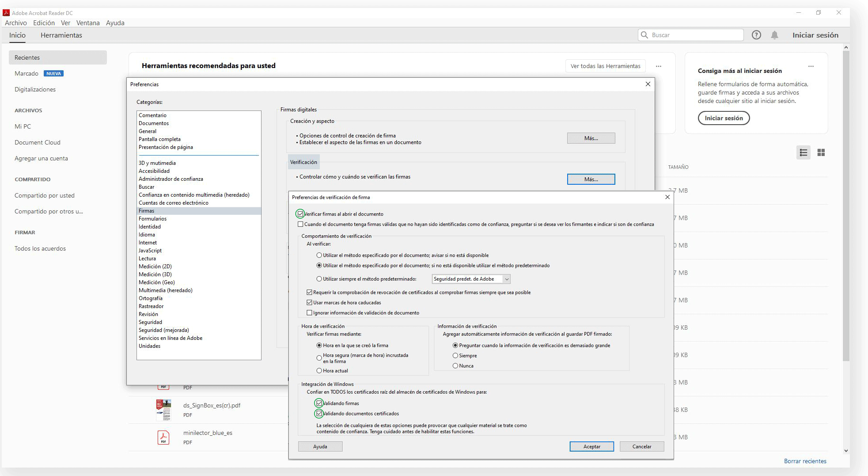This screenshot has height=476, width=868.
Task: Click in the Buscar search field
Action: click(x=690, y=35)
